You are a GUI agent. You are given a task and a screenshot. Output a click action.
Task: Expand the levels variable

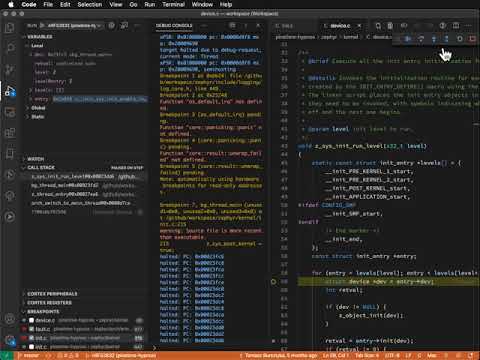pos(31,90)
